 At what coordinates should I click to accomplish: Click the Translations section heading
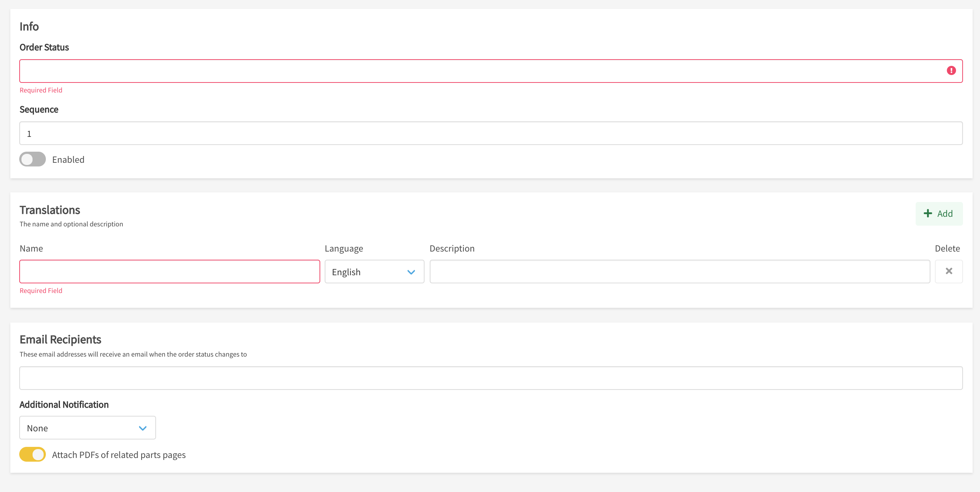[x=50, y=210]
